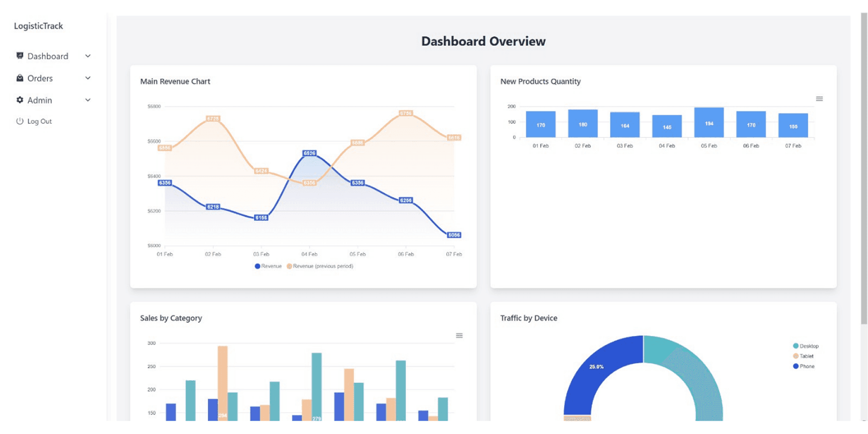Image resolution: width=868 pixels, height=434 pixels.
Task: Click the 194 bar for 05 Feb
Action: 709,123
